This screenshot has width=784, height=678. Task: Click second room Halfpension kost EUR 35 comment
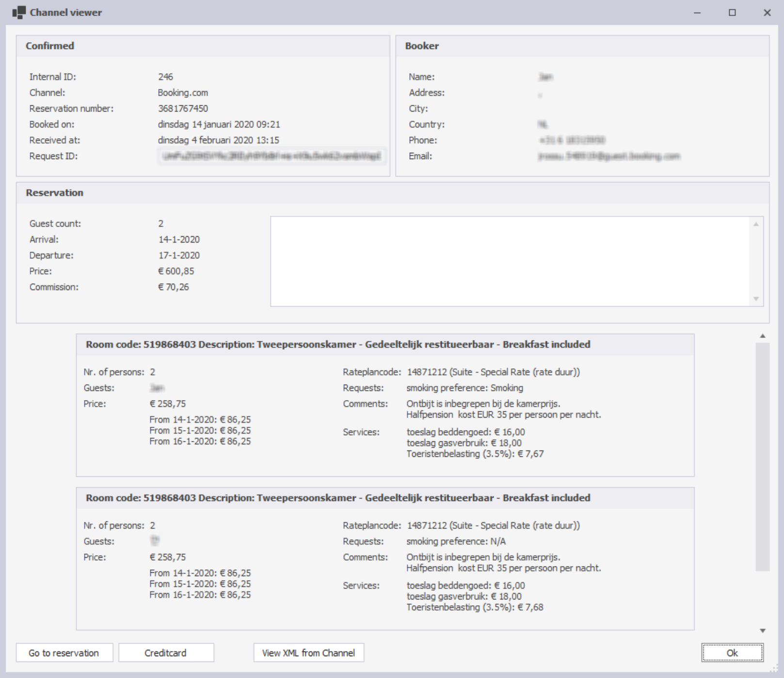click(x=504, y=568)
